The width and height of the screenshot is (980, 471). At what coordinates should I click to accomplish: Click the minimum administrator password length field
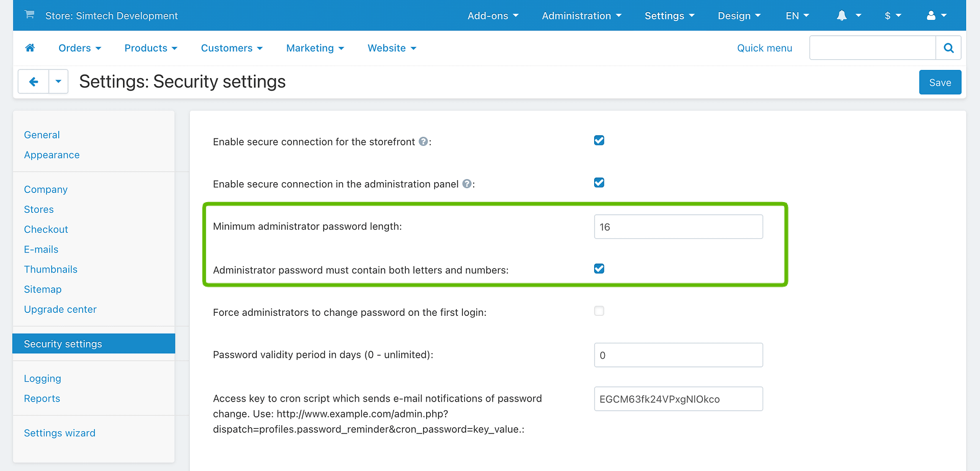coord(678,227)
